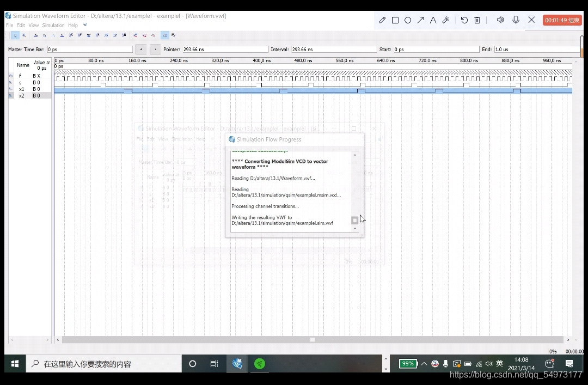Show hidden system tray icons
588x385 pixels.
pyautogui.click(x=424, y=364)
